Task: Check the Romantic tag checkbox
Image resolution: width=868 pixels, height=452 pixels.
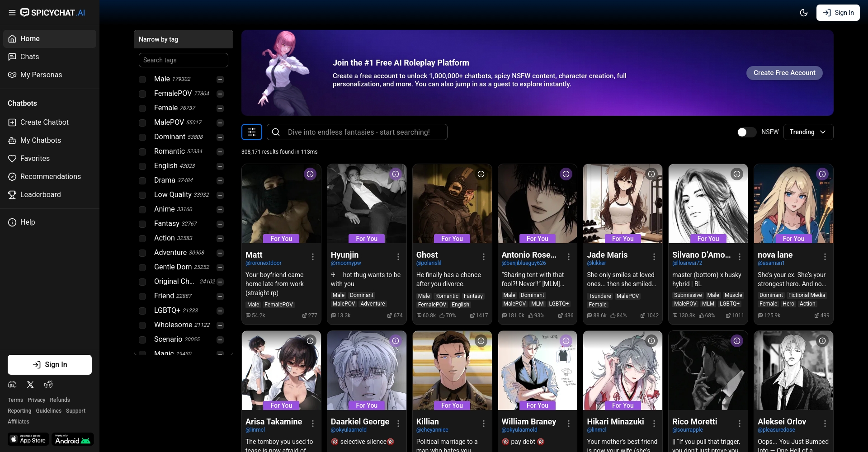Action: (142, 152)
